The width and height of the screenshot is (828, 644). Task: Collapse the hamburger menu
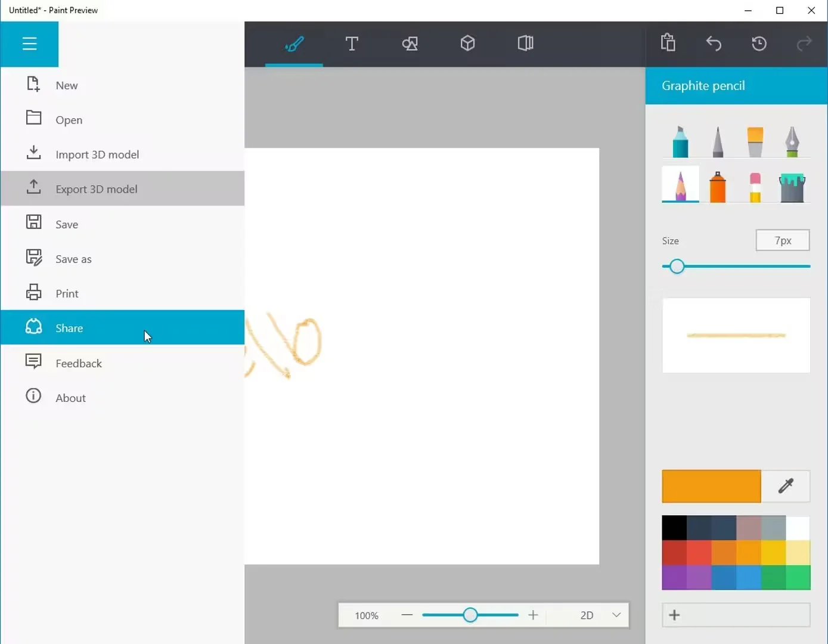[x=29, y=44]
